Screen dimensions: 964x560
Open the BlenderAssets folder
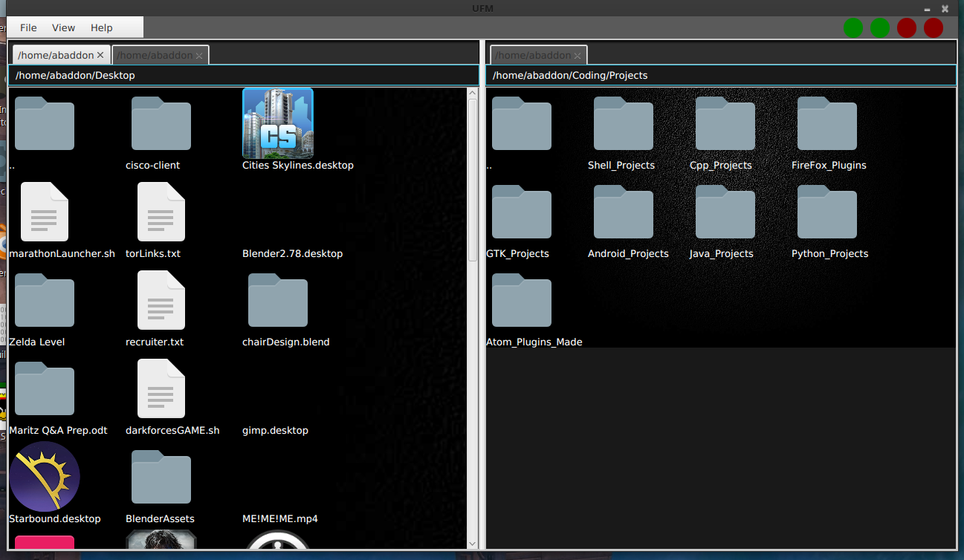coord(161,477)
